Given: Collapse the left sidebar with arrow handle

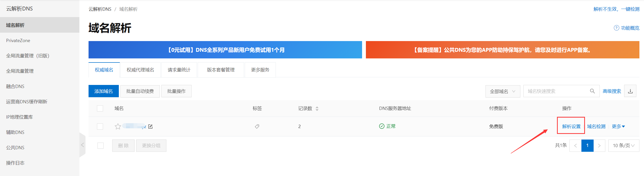Looking at the screenshot, I should (x=82, y=145).
